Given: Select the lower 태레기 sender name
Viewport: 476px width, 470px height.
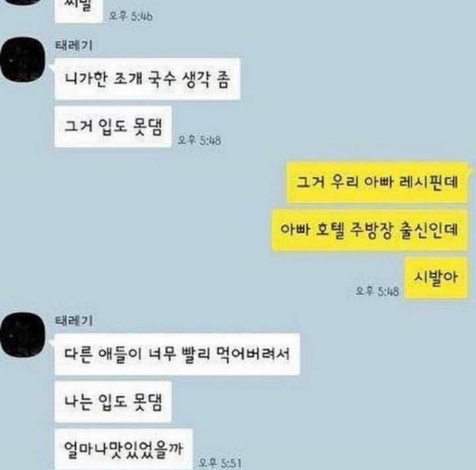Looking at the screenshot, I should pos(73,321).
